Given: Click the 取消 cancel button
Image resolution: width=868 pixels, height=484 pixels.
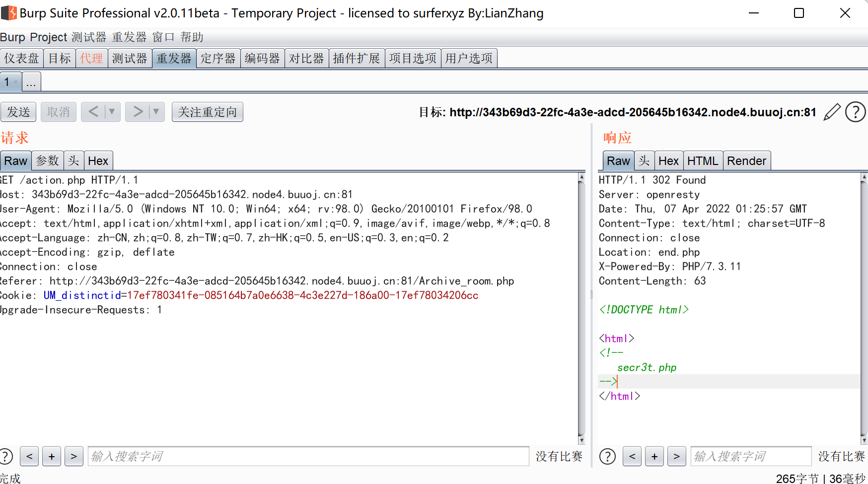Looking at the screenshot, I should [x=58, y=112].
